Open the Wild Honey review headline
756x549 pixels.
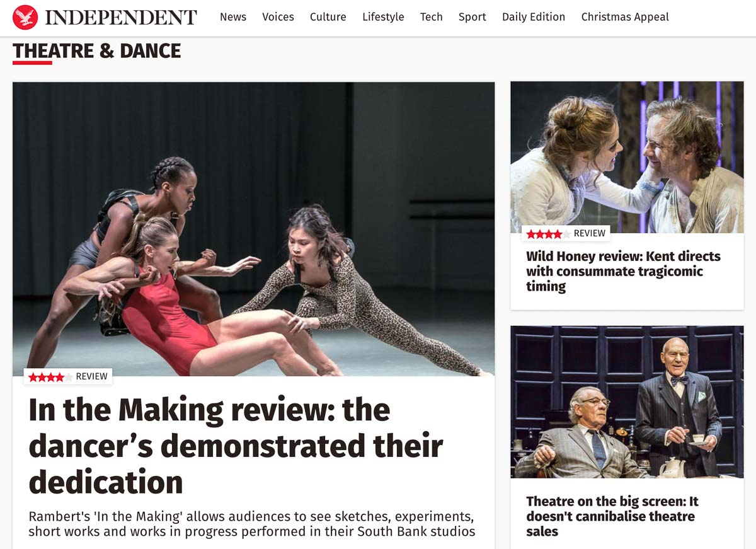point(623,272)
